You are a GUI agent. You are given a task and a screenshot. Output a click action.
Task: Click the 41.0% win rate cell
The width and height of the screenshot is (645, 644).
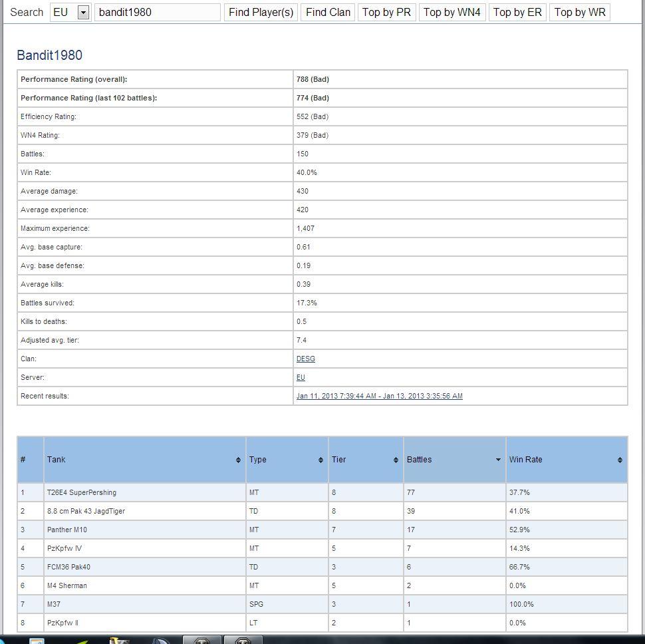(567, 511)
